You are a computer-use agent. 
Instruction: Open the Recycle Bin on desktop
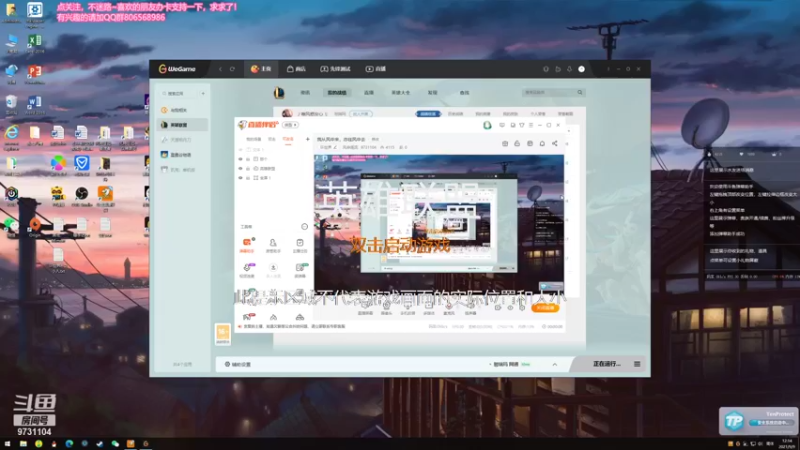pos(11,104)
